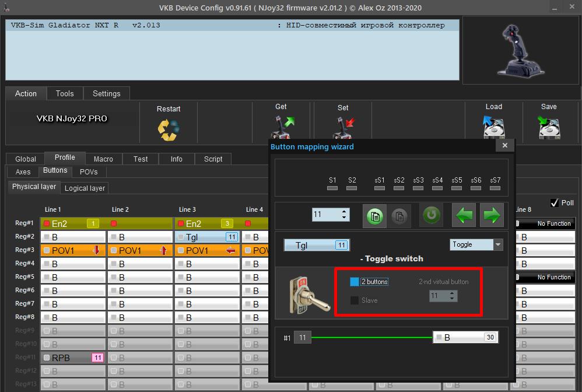Select the Tgl 11 cell in Reg#2

coord(208,237)
